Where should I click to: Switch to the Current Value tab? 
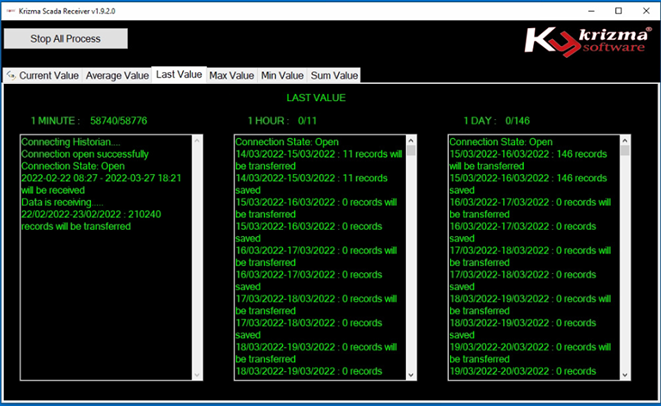(48, 75)
